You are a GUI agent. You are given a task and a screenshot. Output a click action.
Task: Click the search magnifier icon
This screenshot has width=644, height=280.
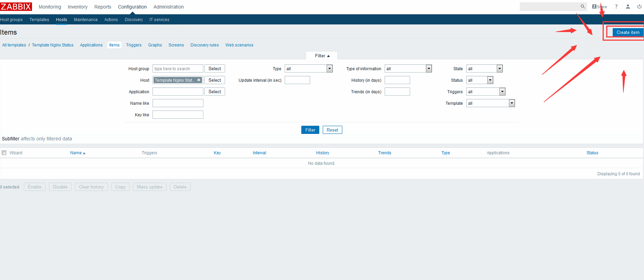pyautogui.click(x=582, y=6)
